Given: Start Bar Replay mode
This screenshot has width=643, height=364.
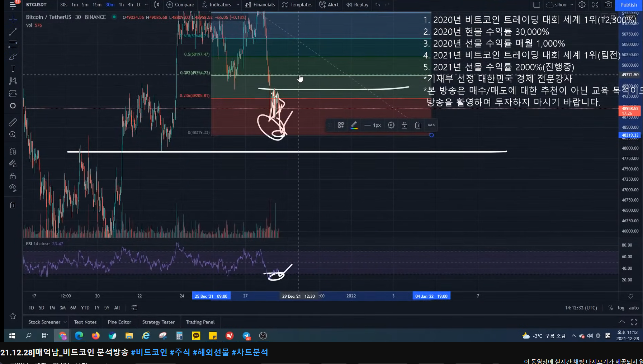Looking at the screenshot, I should 358,5.
